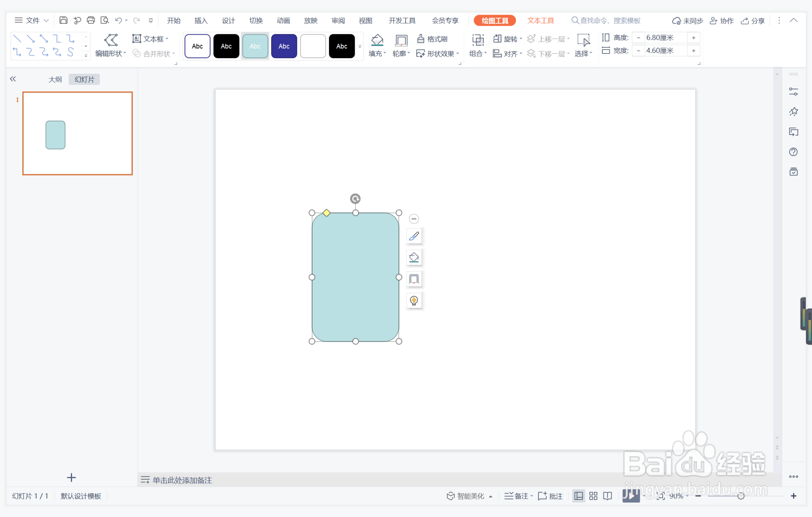Screen dimensions: 812x517
Task: Click floating fill bucket icon beside shape
Action: coord(414,257)
